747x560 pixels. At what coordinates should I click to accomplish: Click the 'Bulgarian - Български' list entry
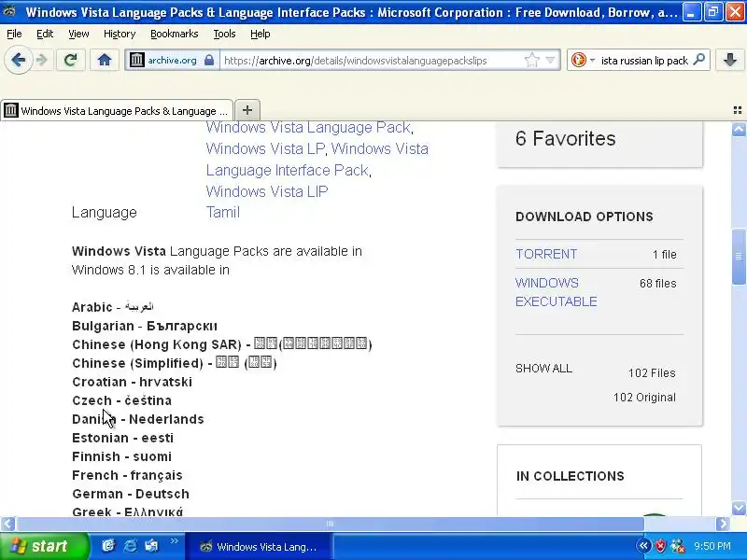(x=145, y=326)
